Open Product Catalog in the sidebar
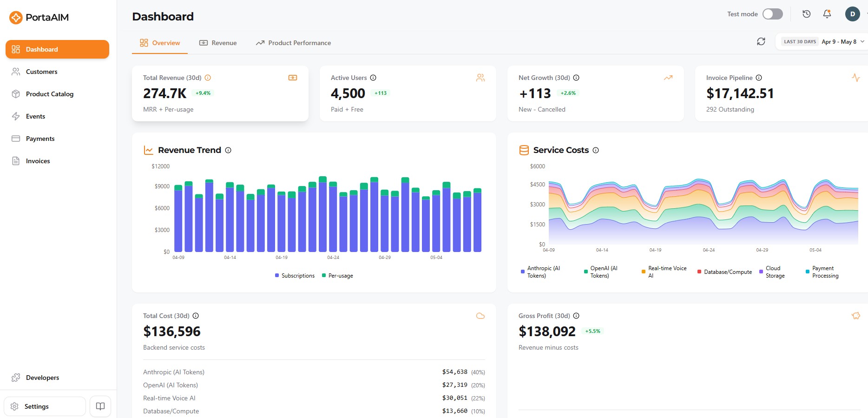The image size is (868, 418). [57, 94]
